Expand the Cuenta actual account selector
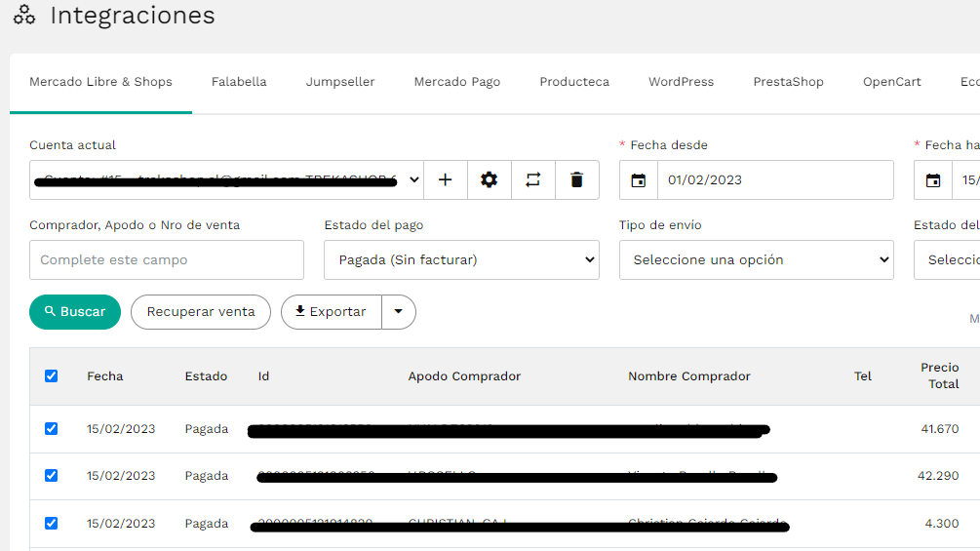 [x=226, y=179]
